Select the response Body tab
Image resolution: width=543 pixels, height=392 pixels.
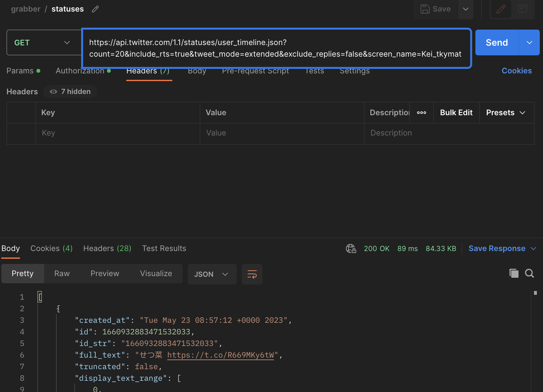(11, 248)
